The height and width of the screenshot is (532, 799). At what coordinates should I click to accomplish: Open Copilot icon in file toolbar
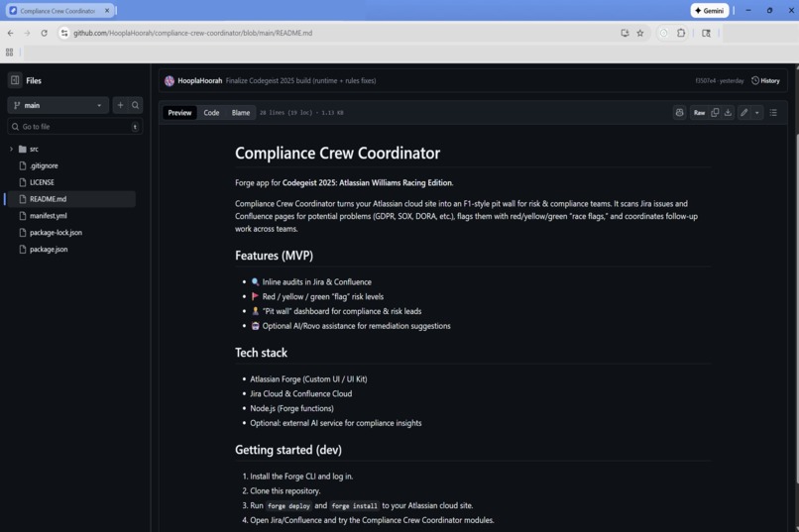point(679,113)
